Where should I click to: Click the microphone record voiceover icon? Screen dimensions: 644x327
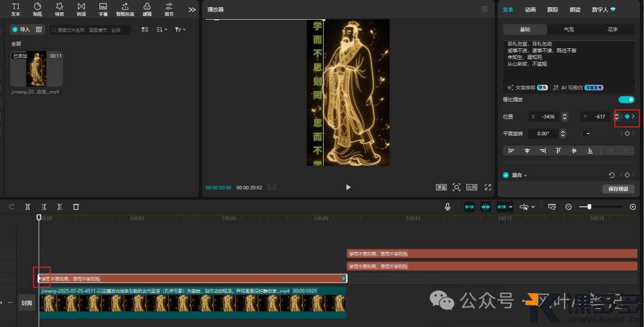tap(447, 207)
